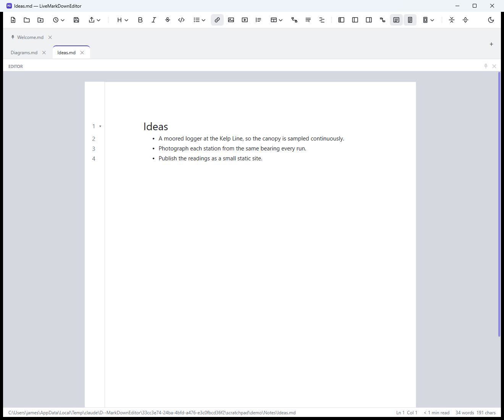Click the Ideas heading text
Image resolution: width=504 pixels, height=420 pixels.
pos(155,126)
